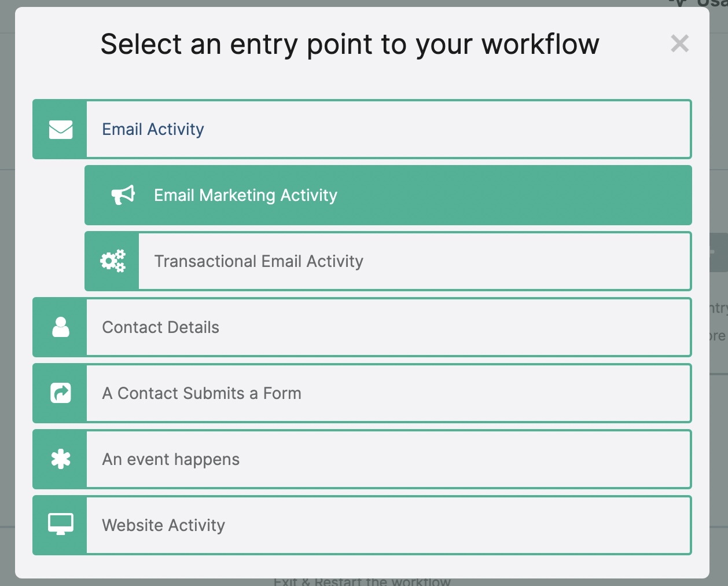Click the gears icon for Transactional Email
The width and height of the screenshot is (728, 586).
(x=112, y=261)
